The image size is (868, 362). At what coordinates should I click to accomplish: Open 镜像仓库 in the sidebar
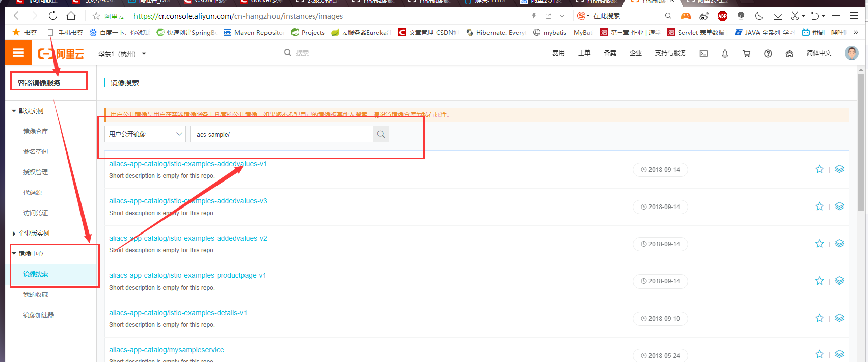point(36,132)
